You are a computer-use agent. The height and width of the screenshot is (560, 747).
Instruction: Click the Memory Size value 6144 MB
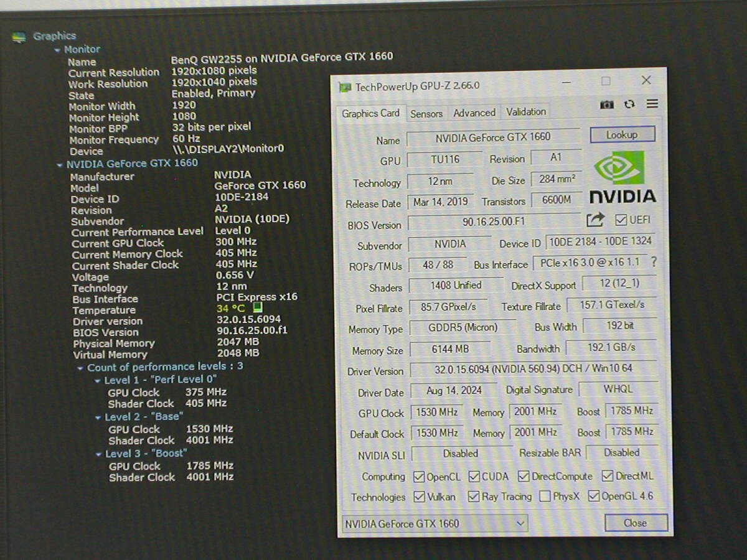point(450,349)
